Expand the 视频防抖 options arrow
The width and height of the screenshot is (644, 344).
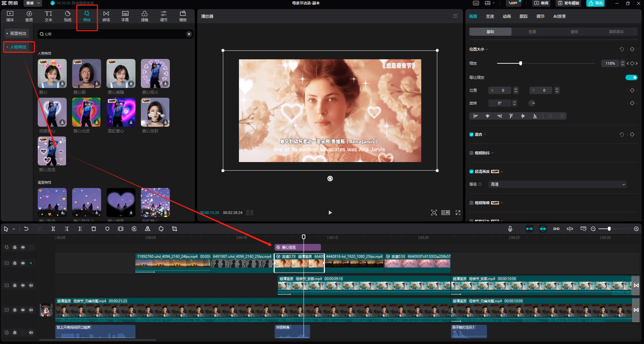pos(492,153)
